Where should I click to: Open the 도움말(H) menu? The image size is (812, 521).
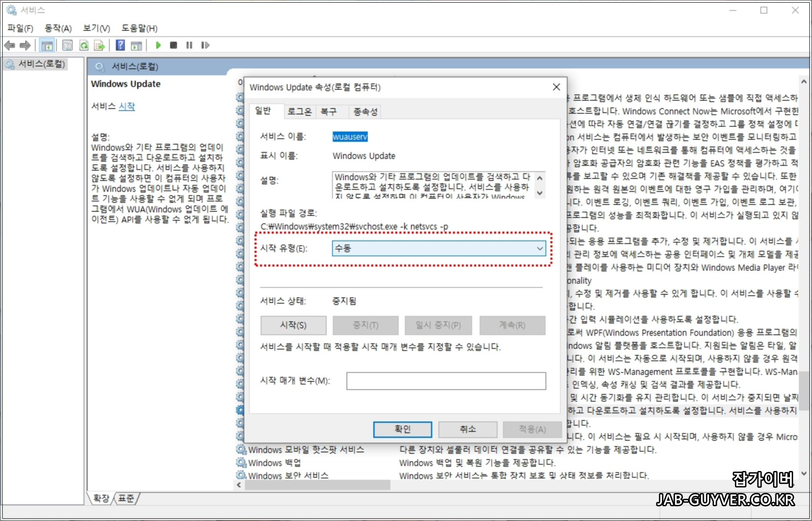click(x=139, y=28)
